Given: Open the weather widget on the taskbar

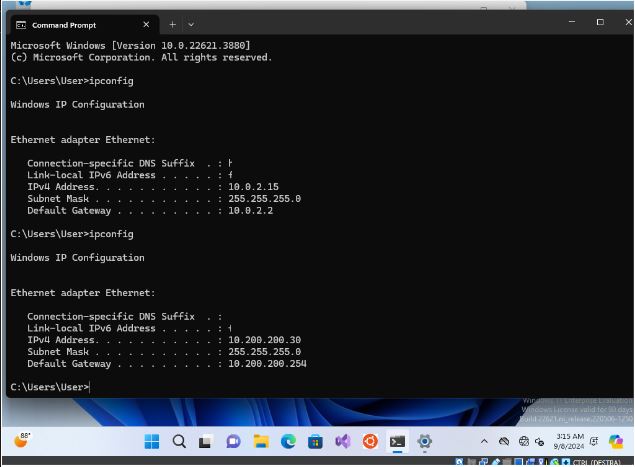Looking at the screenshot, I should (23, 440).
